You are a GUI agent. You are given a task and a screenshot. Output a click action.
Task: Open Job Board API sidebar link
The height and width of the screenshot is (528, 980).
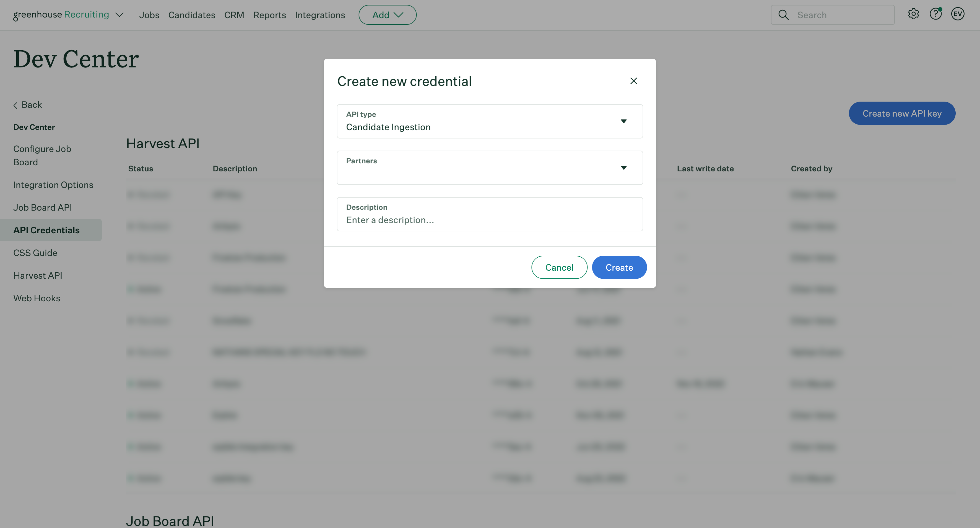(43, 207)
